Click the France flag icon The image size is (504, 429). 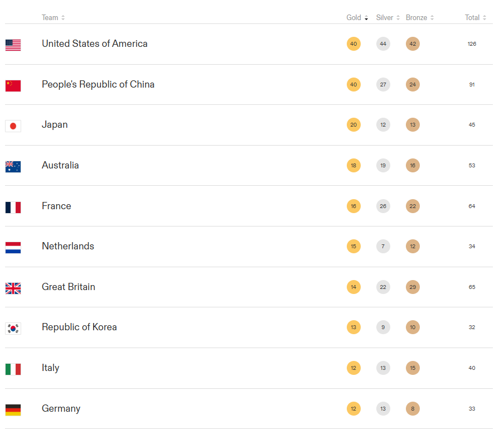[x=13, y=207]
